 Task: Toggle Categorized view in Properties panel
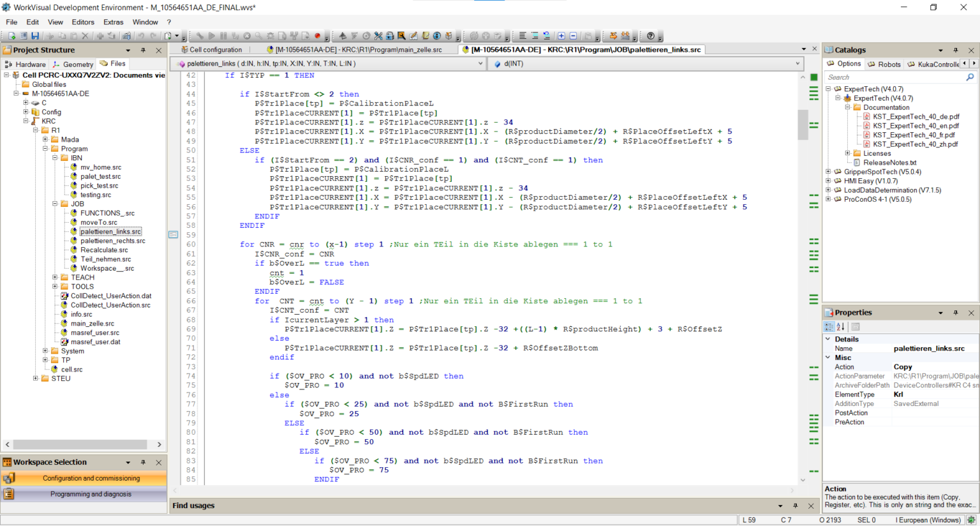tap(829, 327)
